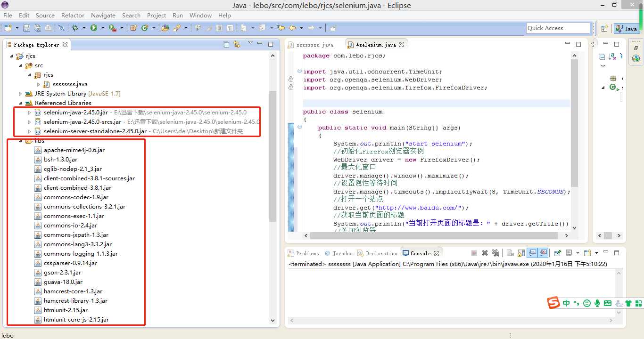Open the Project menu
The width and height of the screenshot is (644, 339).
pyautogui.click(x=157, y=16)
